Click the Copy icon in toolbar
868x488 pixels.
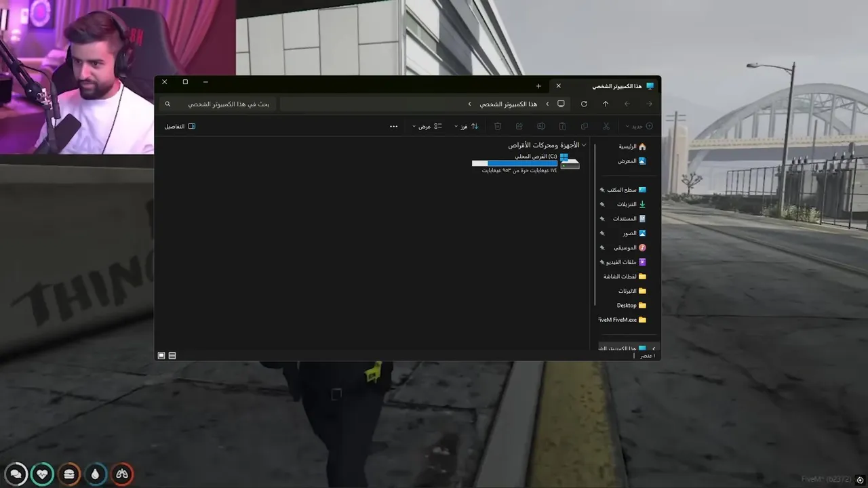point(585,126)
